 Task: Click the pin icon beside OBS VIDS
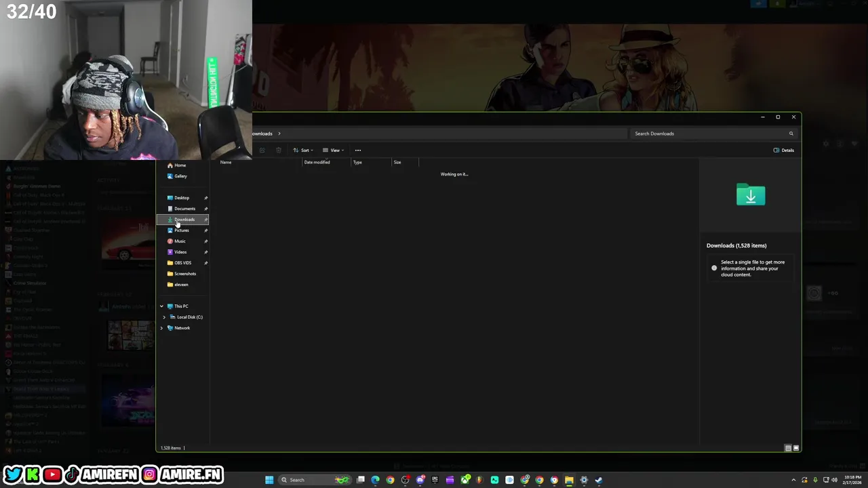205,263
